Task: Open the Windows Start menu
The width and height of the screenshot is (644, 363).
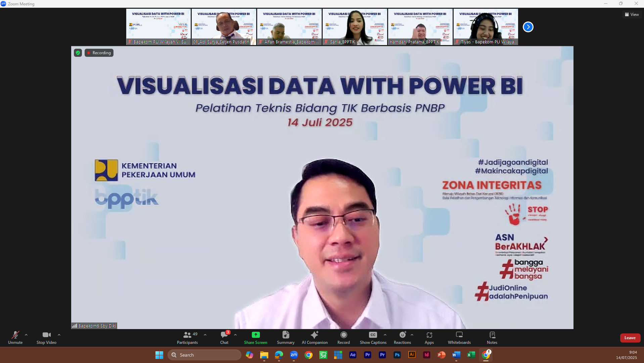Action: click(x=159, y=355)
